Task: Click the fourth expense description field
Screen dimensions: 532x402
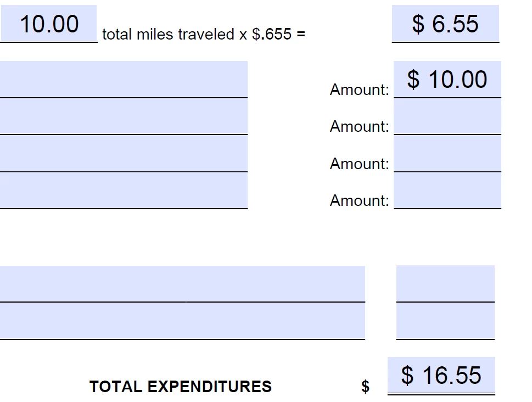Action: pyautogui.click(x=124, y=190)
